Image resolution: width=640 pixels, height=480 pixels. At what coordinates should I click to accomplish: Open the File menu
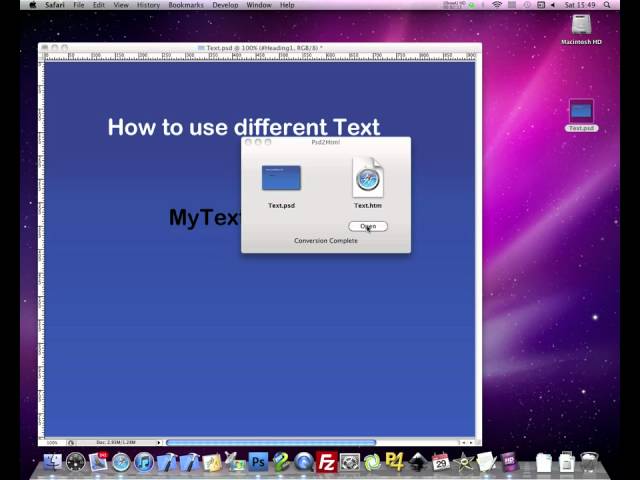tap(78, 5)
